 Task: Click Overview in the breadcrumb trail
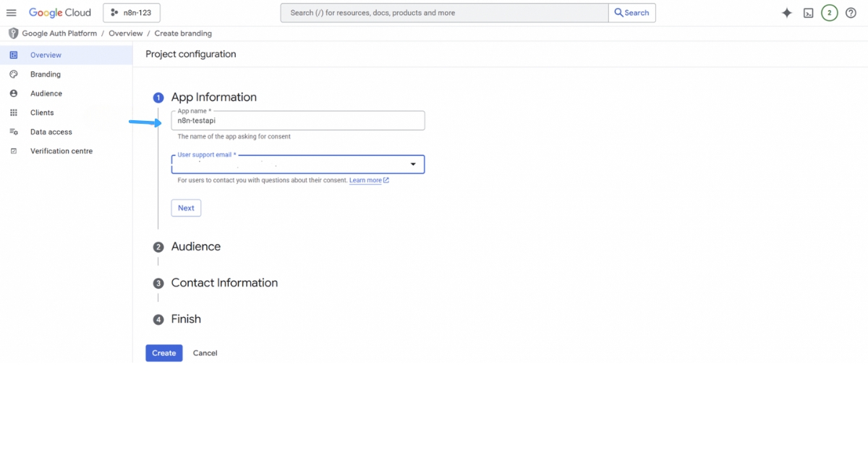[x=125, y=33]
